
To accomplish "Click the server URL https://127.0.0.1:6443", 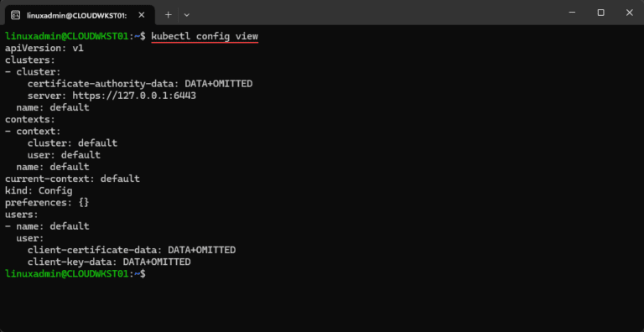I will [134, 96].
